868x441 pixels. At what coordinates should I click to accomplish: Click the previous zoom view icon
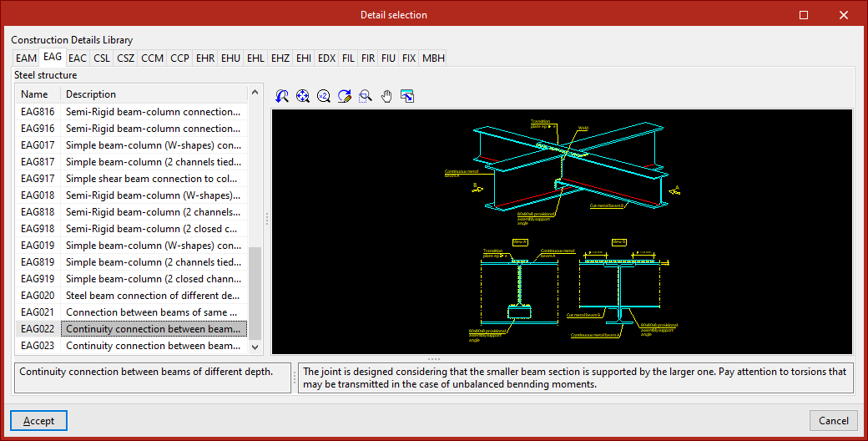coord(282,97)
